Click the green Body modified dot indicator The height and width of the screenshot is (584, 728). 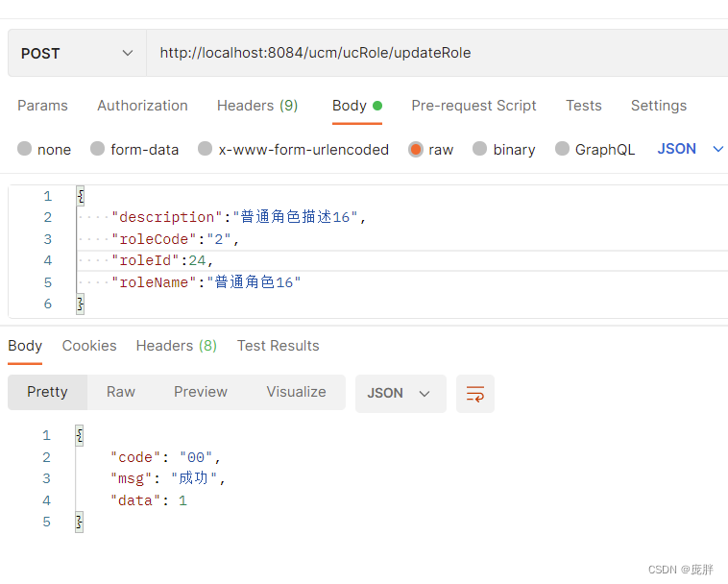(x=377, y=106)
